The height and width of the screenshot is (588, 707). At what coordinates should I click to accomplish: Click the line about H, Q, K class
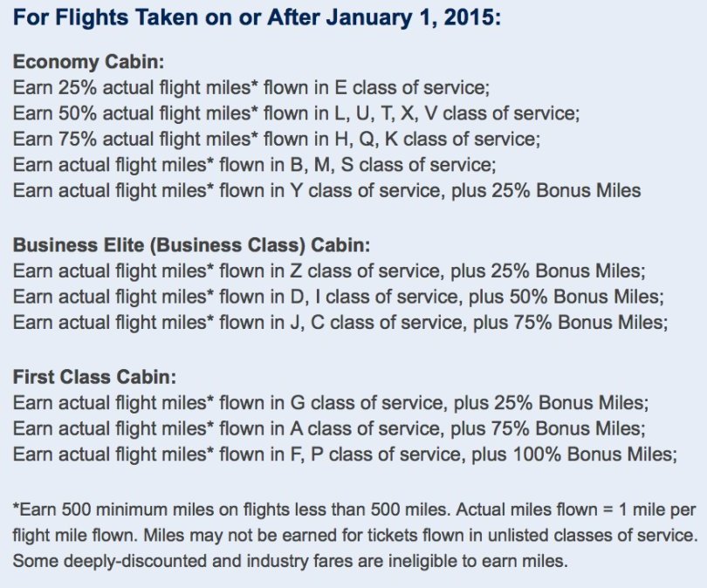pos(277,139)
